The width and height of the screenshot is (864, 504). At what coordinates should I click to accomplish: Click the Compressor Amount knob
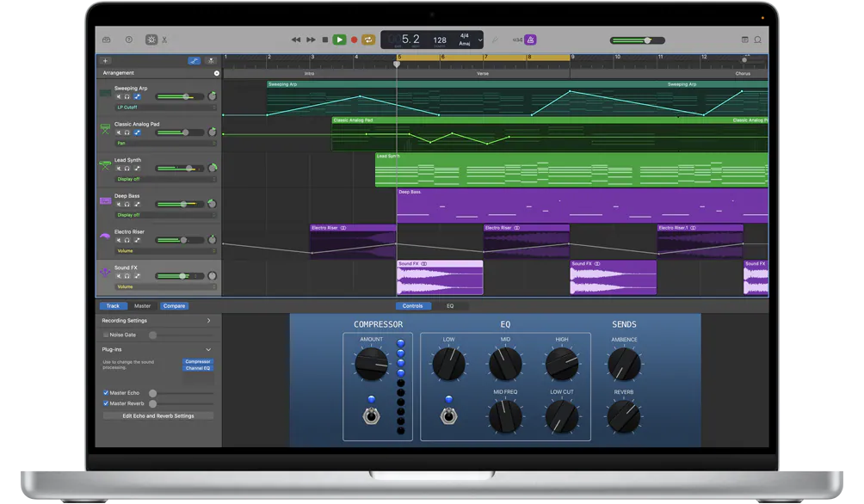click(372, 364)
